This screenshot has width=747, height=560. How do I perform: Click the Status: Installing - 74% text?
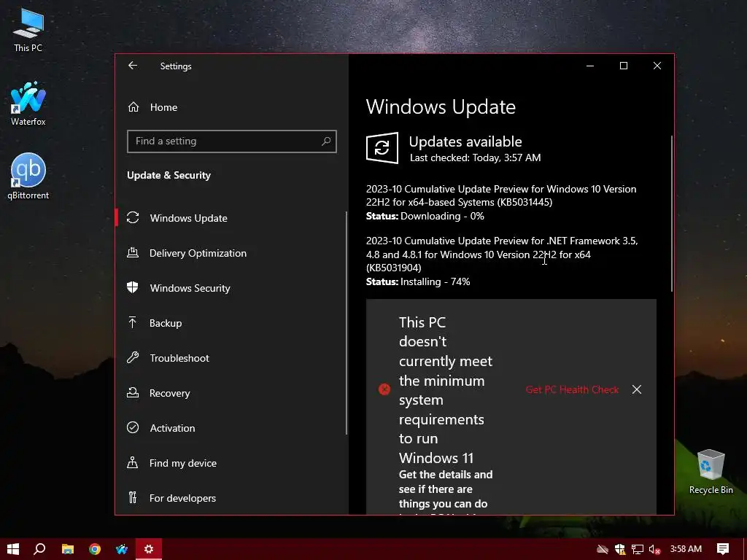click(418, 282)
